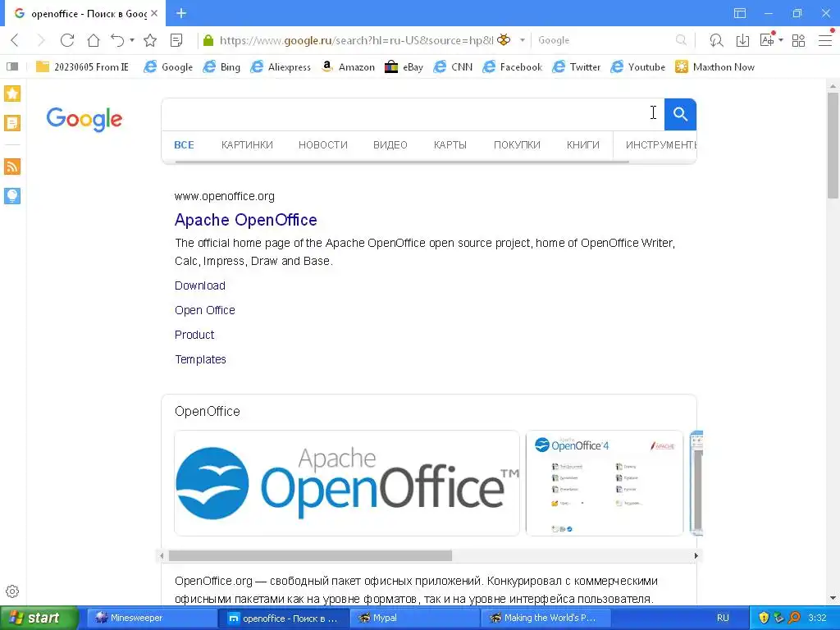Open 20230605 From IE bookmarks folder

tap(82, 67)
